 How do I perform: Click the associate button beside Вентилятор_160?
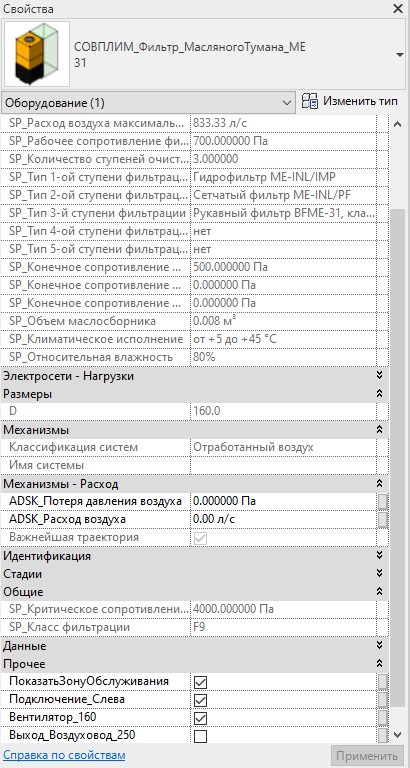click(x=383, y=718)
